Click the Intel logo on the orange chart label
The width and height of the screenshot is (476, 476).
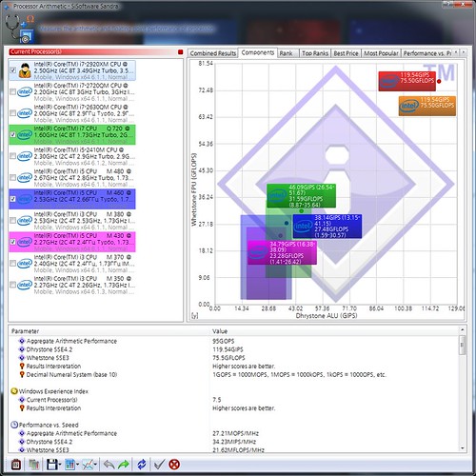click(409, 107)
